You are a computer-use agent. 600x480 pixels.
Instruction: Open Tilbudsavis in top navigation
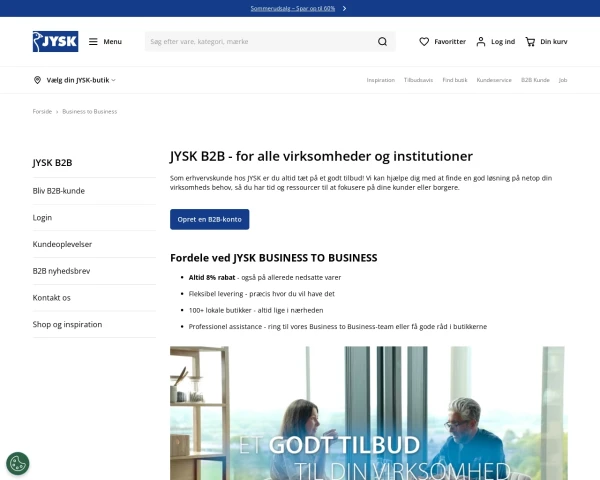(418, 80)
